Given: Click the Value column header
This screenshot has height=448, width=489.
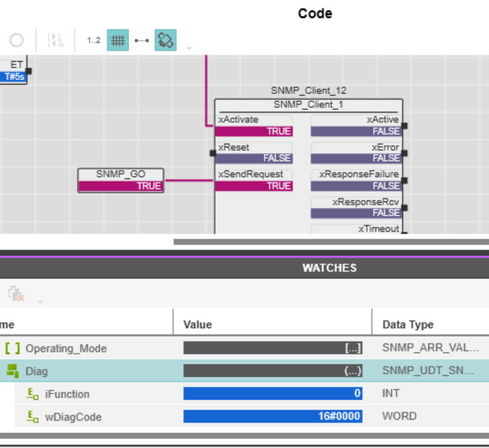Looking at the screenshot, I should 197,324.
